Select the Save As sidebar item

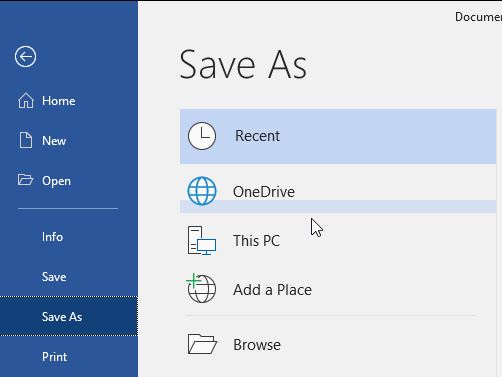[x=69, y=316]
